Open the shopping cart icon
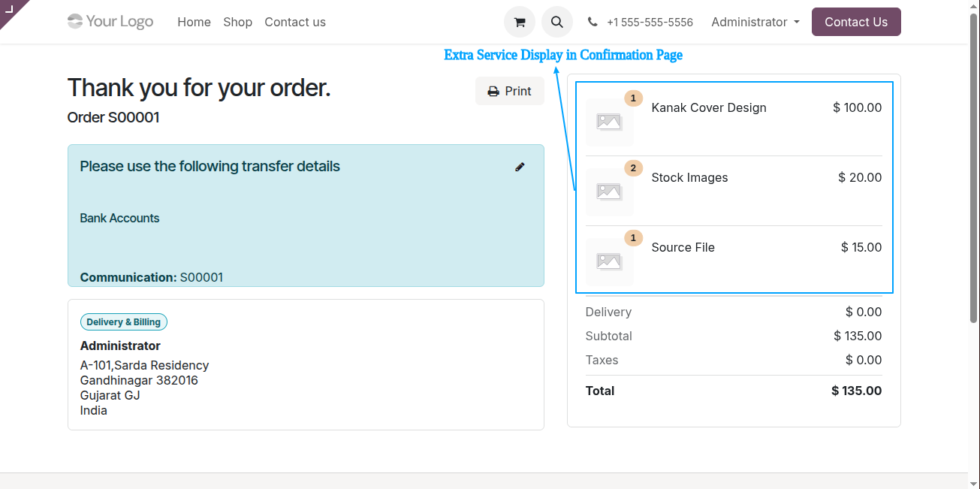This screenshot has width=980, height=489. [519, 22]
